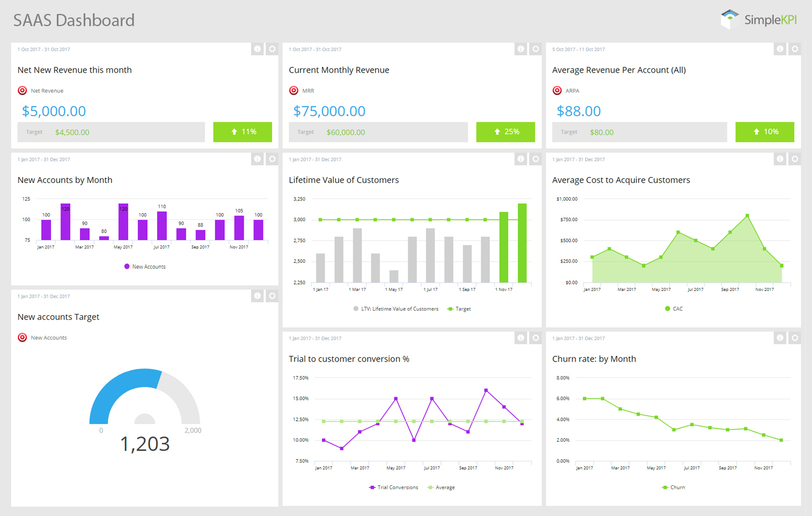Toggle the New Accounts legend series
Image resolution: width=812 pixels, height=516 pixels.
tap(145, 266)
